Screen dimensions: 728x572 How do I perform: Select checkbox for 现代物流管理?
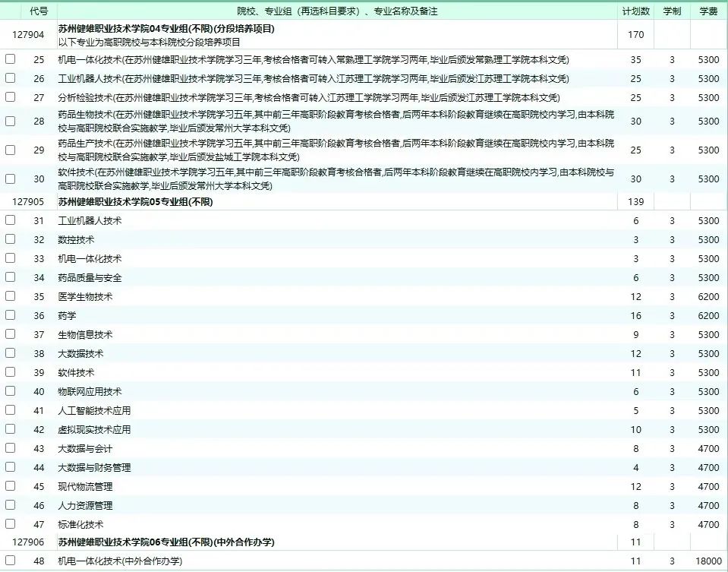[x=10, y=486]
